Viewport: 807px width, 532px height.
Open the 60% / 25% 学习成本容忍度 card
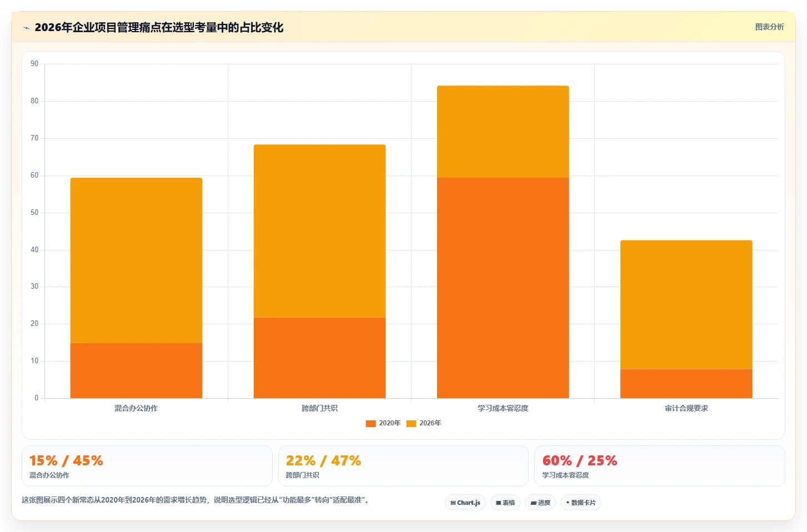[x=660, y=466]
